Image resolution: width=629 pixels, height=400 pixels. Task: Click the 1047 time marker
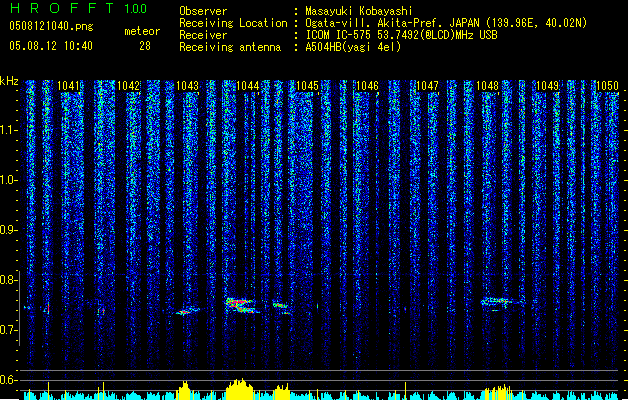427,86
